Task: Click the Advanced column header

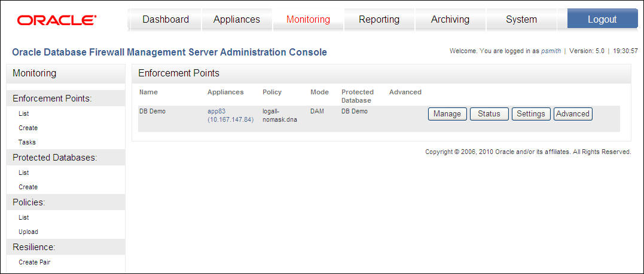Action: [405, 93]
